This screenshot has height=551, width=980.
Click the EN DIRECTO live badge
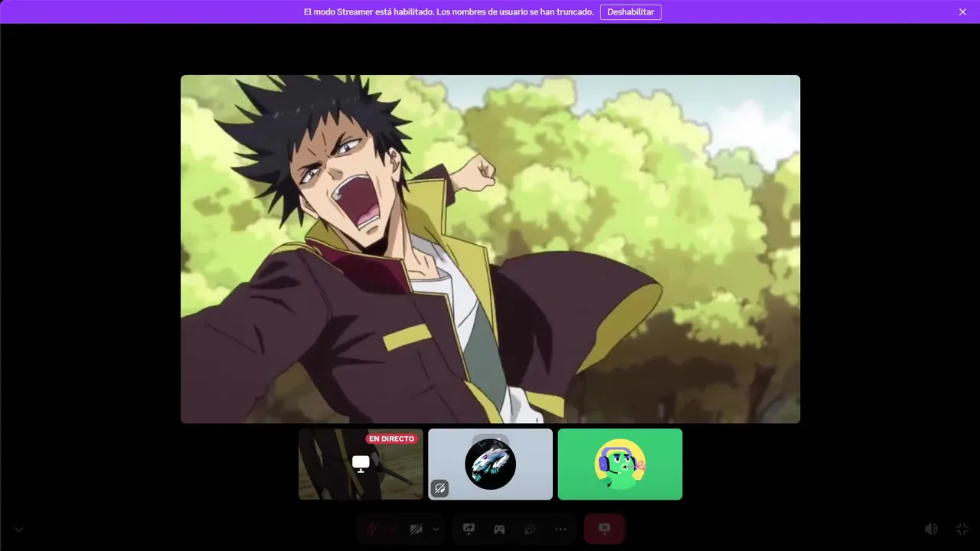[391, 439]
